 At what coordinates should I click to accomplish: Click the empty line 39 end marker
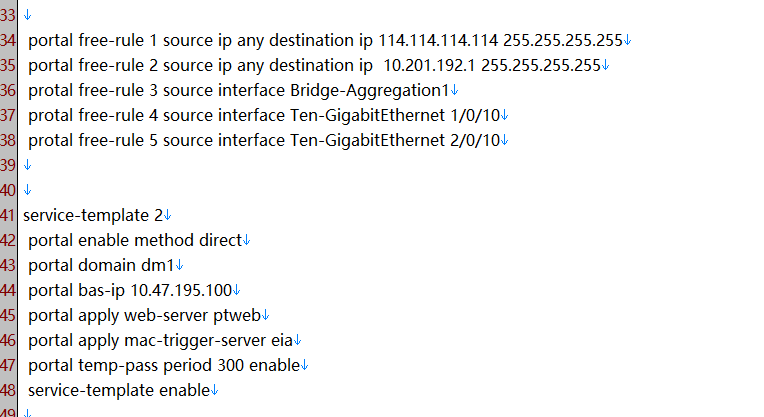click(27, 165)
